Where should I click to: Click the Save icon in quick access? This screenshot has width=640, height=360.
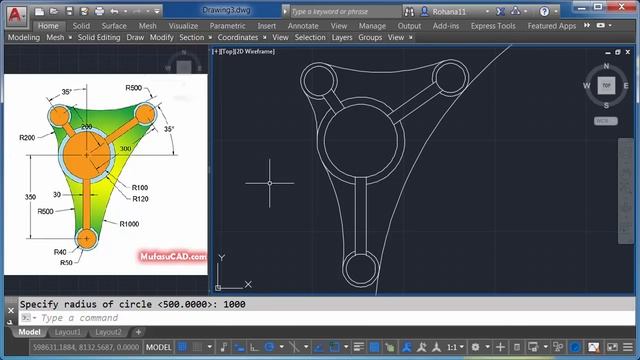tap(69, 11)
